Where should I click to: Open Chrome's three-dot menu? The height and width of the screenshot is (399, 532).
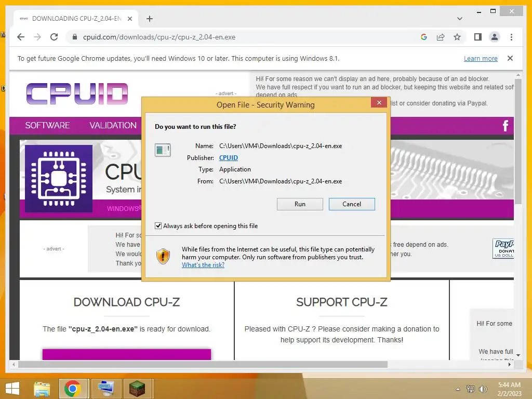point(511,37)
